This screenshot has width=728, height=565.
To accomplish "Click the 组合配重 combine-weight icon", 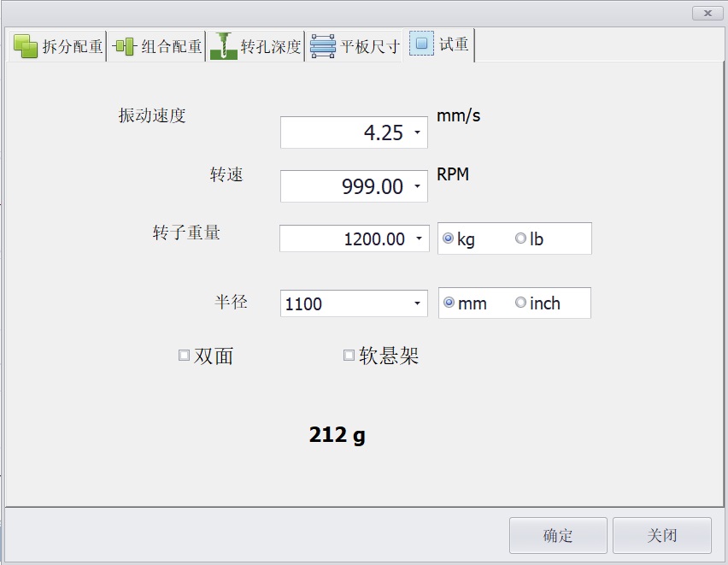I will [125, 46].
